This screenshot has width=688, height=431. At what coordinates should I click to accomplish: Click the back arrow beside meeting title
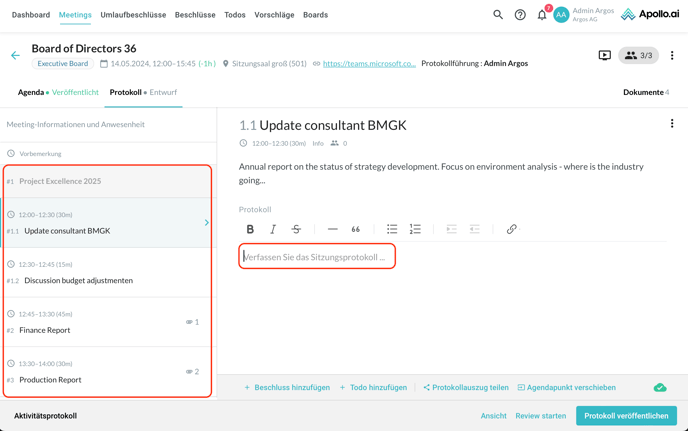tap(15, 56)
